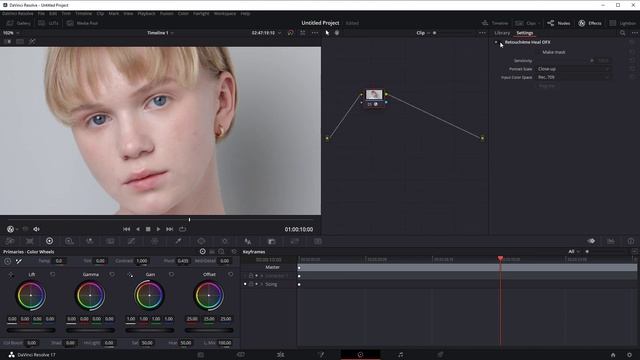Open the Timeline 1 dropdown
The width and height of the screenshot is (640, 360).
point(160,33)
